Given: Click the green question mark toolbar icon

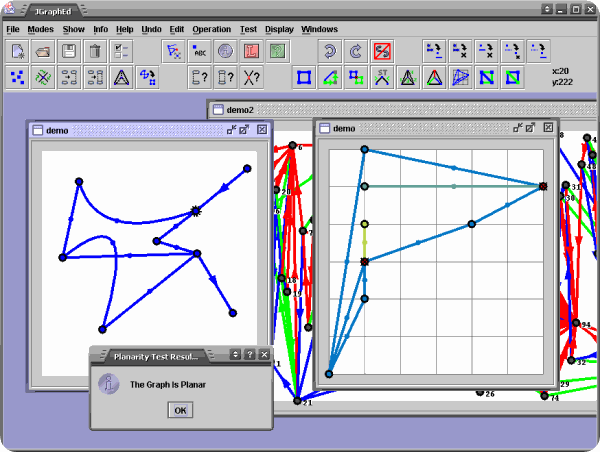Looking at the screenshot, I should point(277,51).
